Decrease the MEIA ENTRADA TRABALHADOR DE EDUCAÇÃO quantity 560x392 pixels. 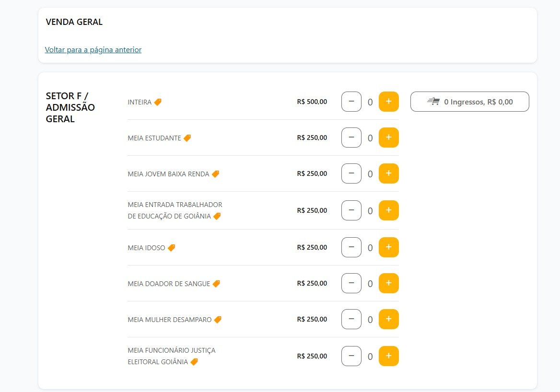click(351, 210)
